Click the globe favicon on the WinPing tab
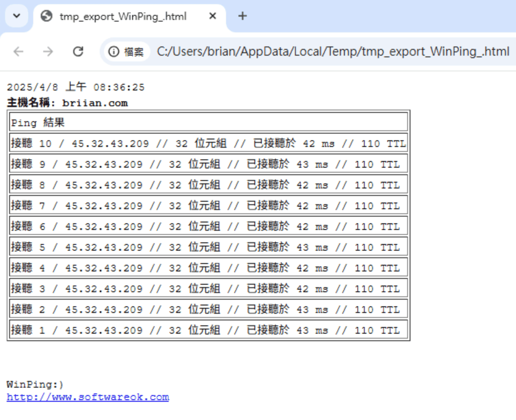The image size is (516, 420). 47,16
